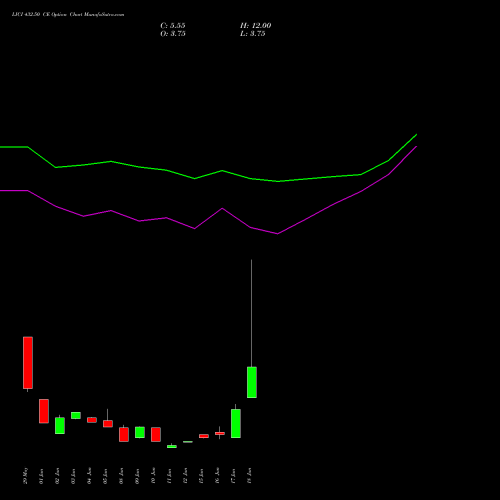The height and width of the screenshot is (500, 500).
Task: Click the high value 'H: 12.00'
Action: (x=256, y=26)
